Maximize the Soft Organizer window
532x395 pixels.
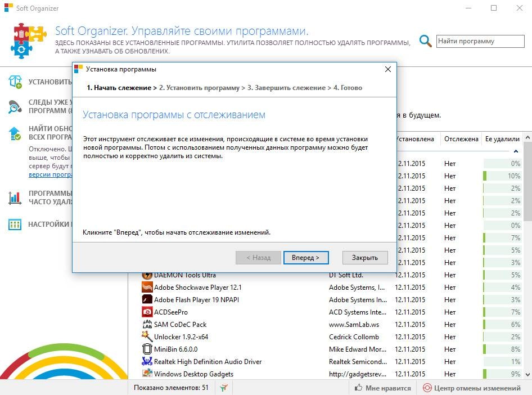click(x=494, y=8)
